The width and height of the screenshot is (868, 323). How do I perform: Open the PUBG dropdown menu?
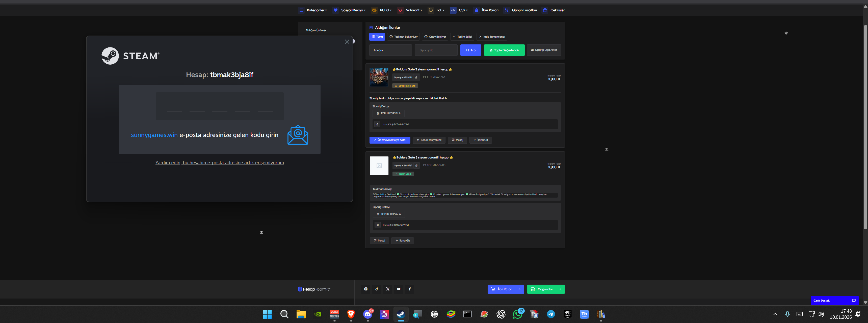pyautogui.click(x=381, y=10)
